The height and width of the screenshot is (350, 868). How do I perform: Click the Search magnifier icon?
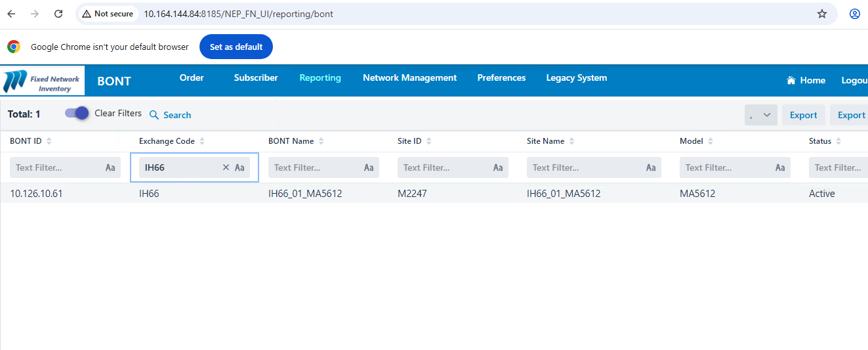pyautogui.click(x=154, y=115)
